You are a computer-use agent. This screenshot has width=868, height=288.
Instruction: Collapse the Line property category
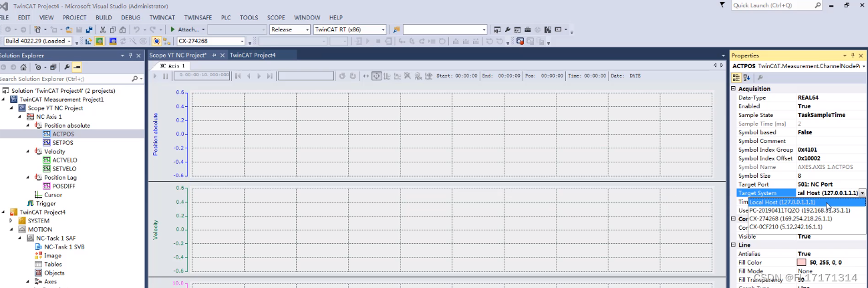[x=734, y=245]
